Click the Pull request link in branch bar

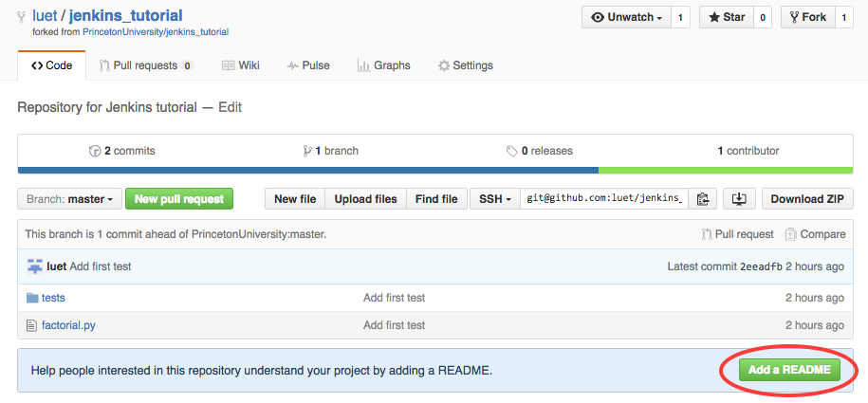tap(737, 234)
